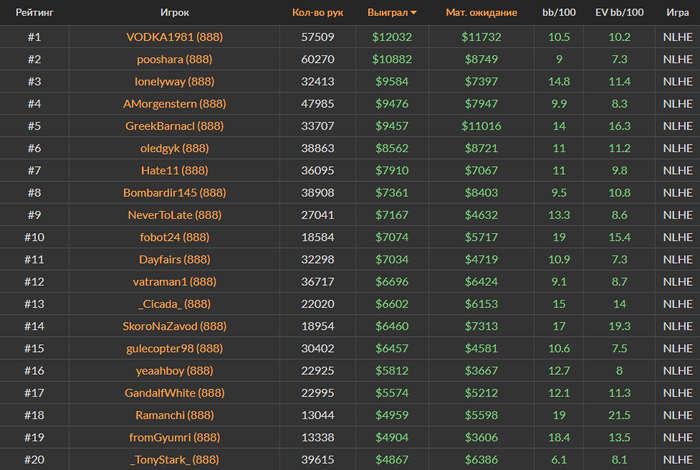The image size is (700, 470).
Task: Click the Игрок column header
Action: 175,12
